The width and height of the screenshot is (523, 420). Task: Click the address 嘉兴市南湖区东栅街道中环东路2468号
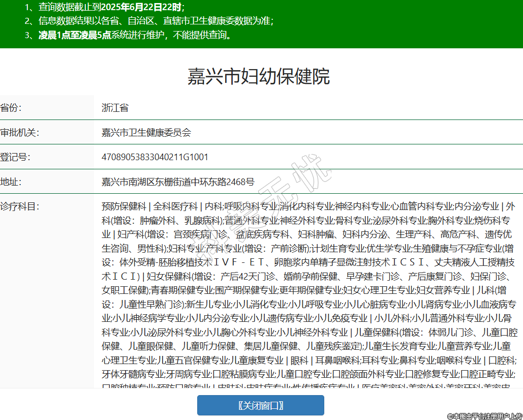[x=178, y=182]
